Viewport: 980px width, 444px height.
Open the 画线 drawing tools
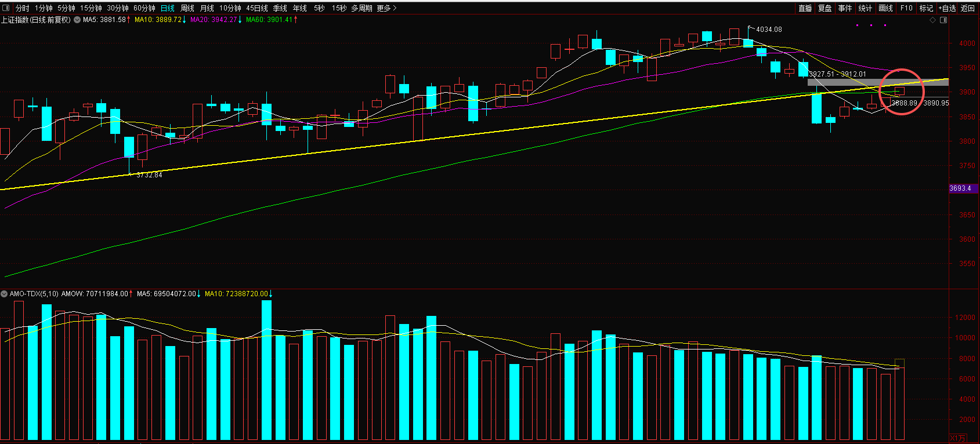[885, 8]
